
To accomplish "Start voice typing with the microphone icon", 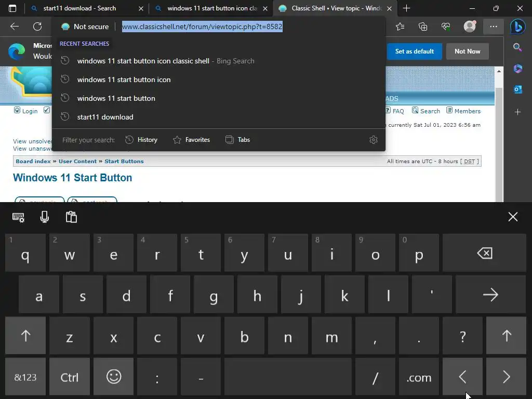I will point(45,217).
